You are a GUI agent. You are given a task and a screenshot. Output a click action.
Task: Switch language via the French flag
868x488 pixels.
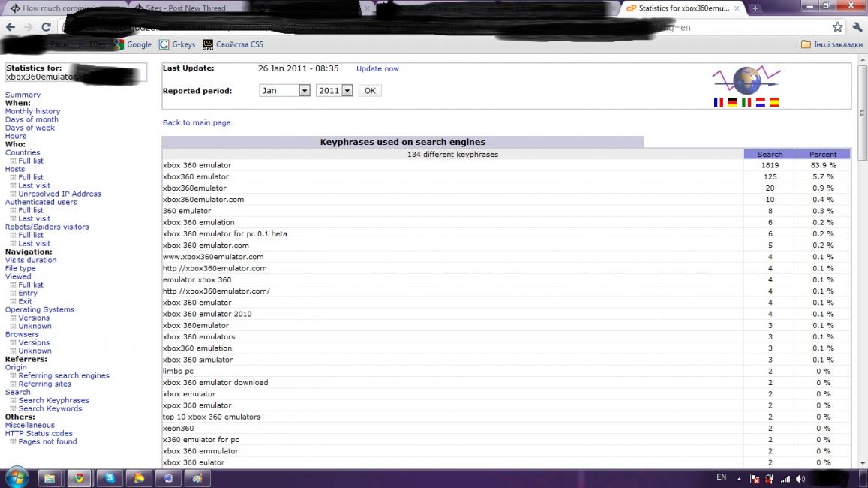click(x=719, y=102)
